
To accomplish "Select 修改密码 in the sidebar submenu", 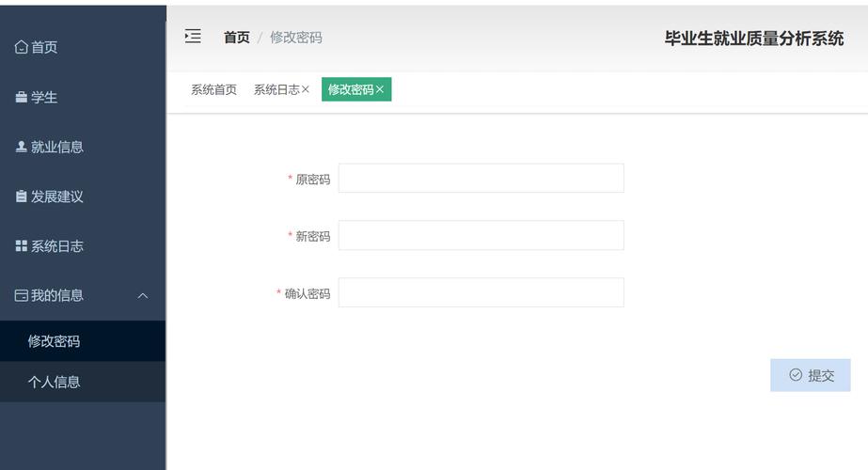I will (x=55, y=341).
